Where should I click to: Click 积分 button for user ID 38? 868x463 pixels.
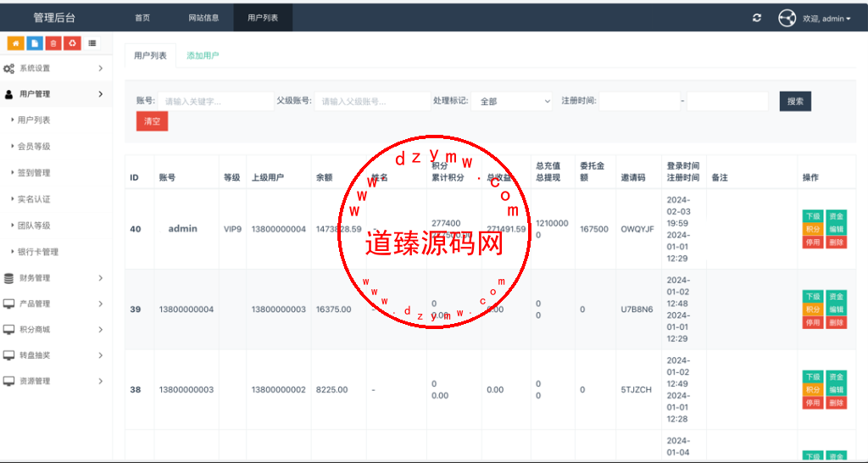[813, 390]
